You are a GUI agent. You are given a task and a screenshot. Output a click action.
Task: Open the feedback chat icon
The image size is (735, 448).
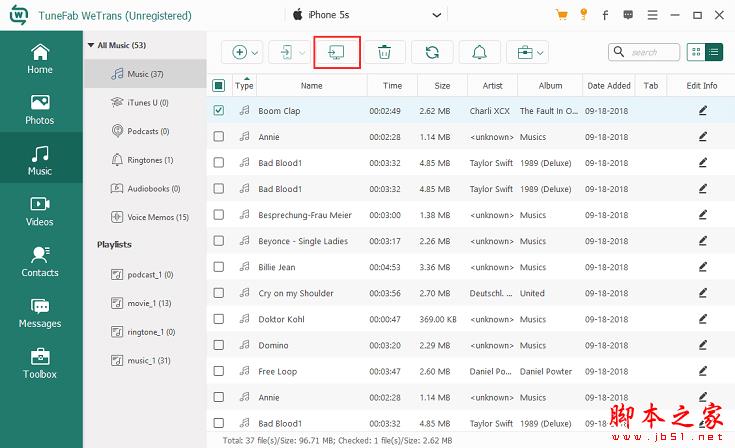click(x=628, y=15)
